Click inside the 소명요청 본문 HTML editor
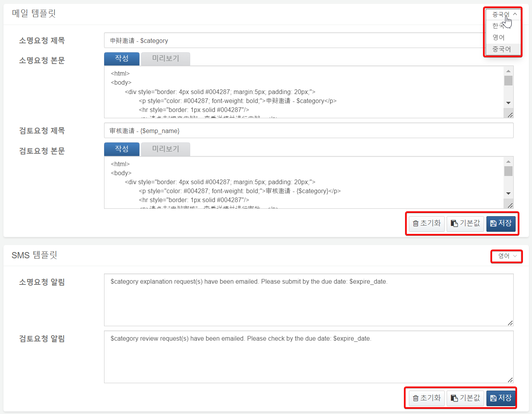The image size is (532, 414). pos(304,92)
